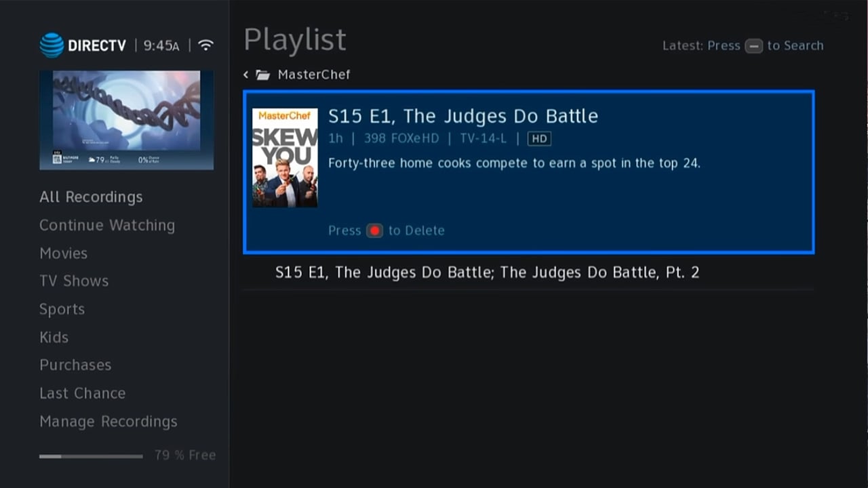Viewport: 868px width, 488px height.
Task: Open Manage Recordings option
Action: point(108,422)
